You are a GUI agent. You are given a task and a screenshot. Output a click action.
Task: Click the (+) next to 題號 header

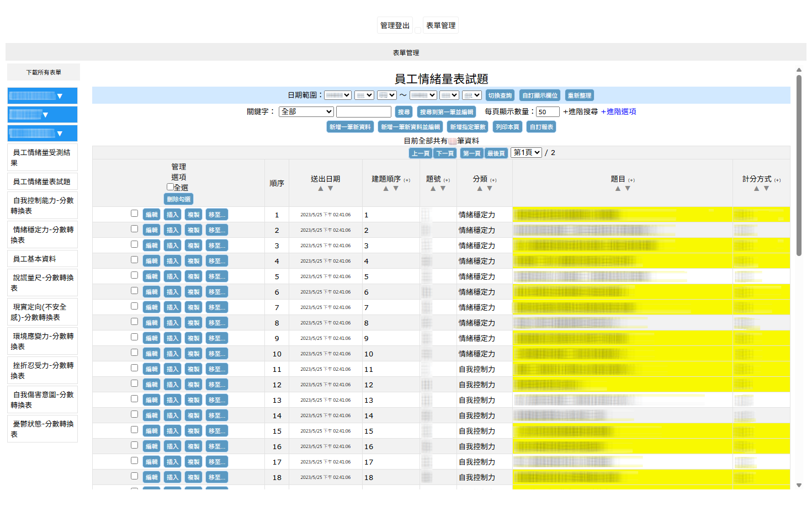pos(447,180)
